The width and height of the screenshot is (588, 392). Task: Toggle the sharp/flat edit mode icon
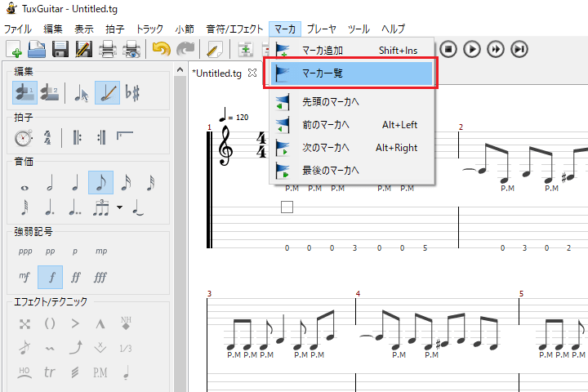(132, 94)
